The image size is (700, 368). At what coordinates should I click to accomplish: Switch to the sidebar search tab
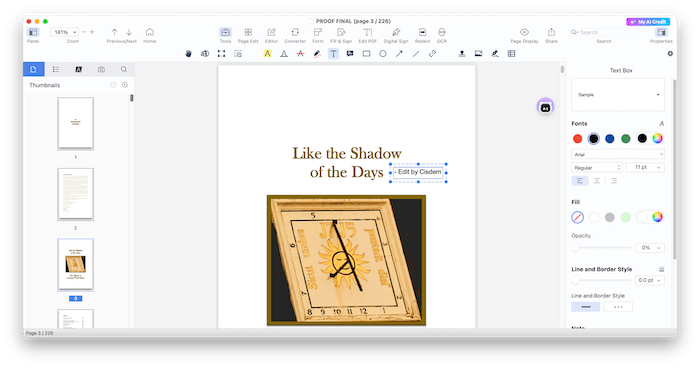(124, 69)
